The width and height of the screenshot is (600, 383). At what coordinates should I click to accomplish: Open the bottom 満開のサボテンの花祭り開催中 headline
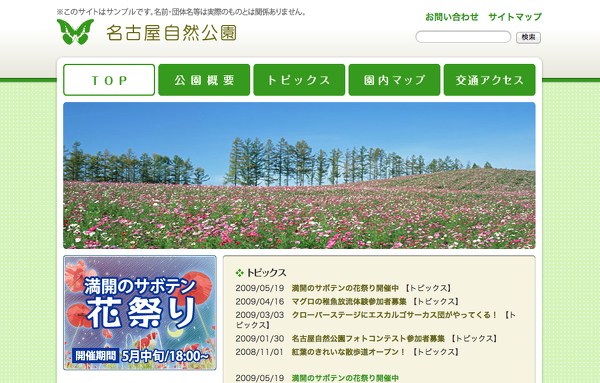tap(345, 378)
